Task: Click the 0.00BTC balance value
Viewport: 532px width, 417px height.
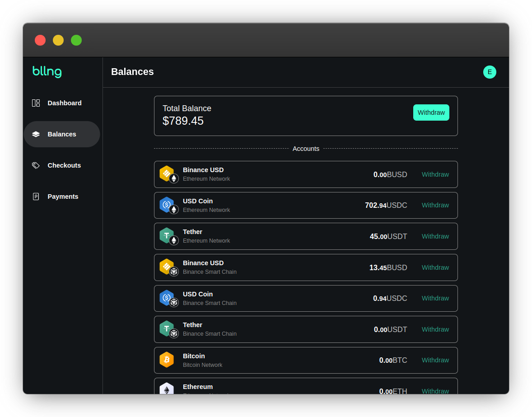Action: (x=393, y=361)
